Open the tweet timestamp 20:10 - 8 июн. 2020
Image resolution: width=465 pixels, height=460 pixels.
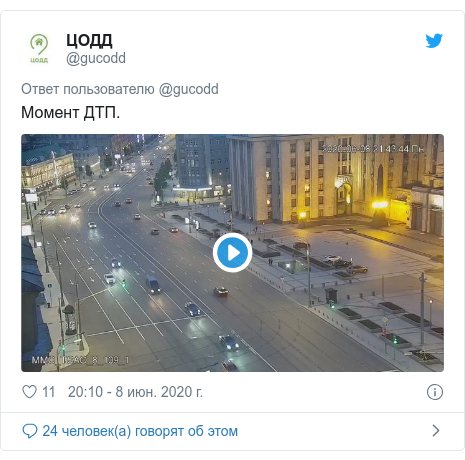click(x=135, y=392)
